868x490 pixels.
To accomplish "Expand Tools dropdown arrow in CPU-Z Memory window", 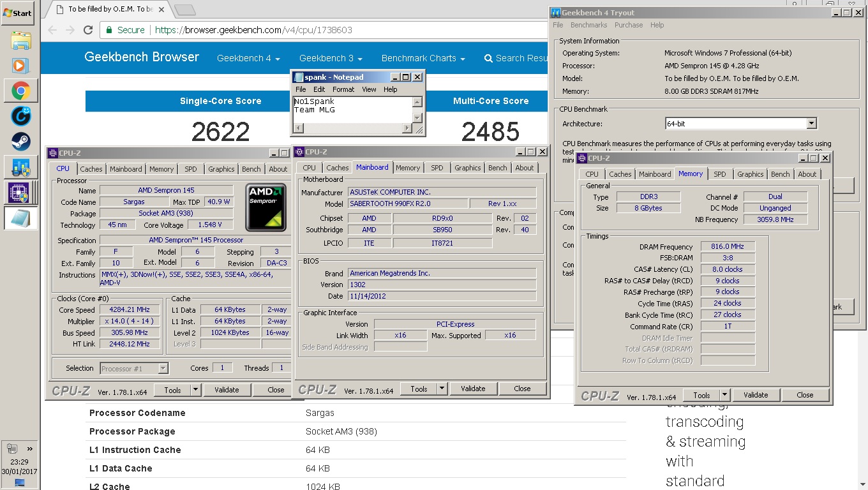I will coord(724,395).
